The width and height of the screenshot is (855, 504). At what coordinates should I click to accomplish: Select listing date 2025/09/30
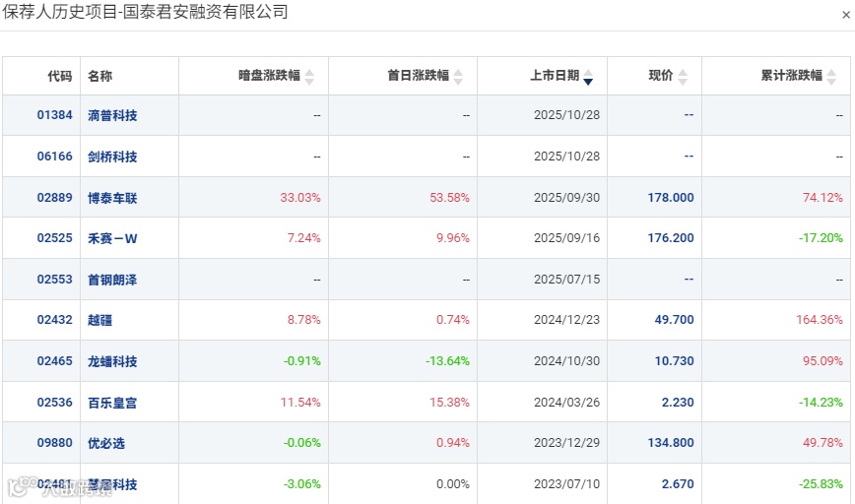(566, 198)
